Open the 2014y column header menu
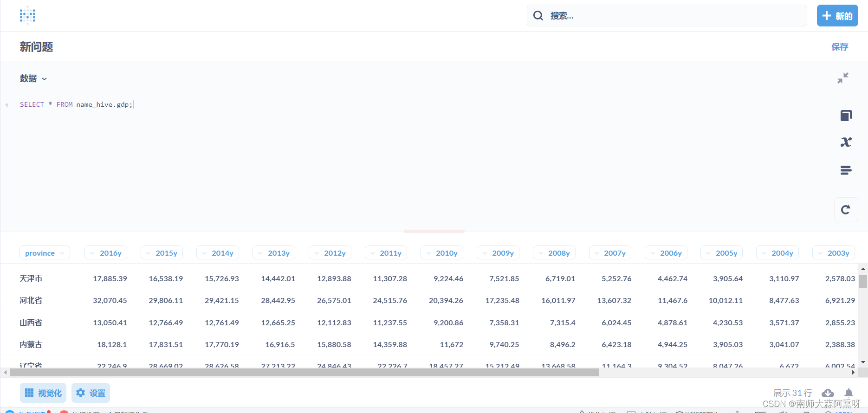The height and width of the screenshot is (413, 868). pyautogui.click(x=218, y=253)
